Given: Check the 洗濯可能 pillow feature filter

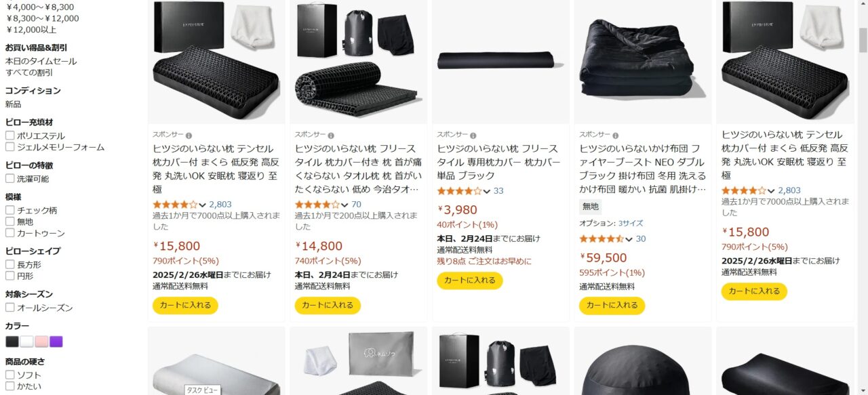Looking at the screenshot, I should 10,179.
